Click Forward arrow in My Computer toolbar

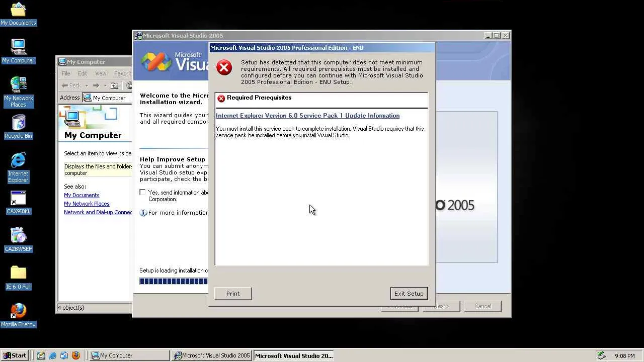pos(96,85)
